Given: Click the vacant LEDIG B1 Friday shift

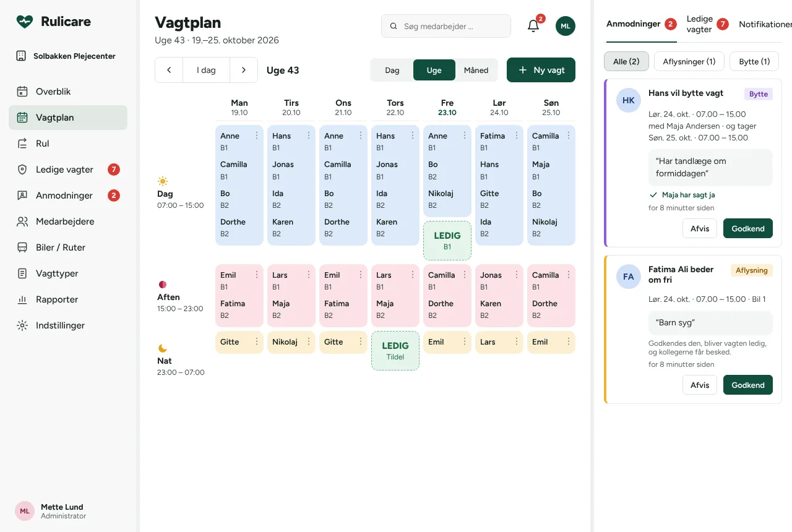Looking at the screenshot, I should (447, 241).
